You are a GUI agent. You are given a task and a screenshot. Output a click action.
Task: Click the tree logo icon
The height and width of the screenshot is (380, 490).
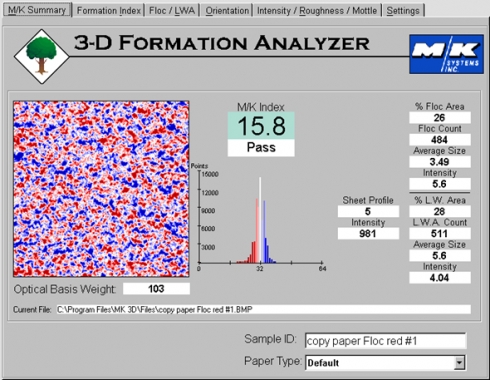tap(41, 56)
